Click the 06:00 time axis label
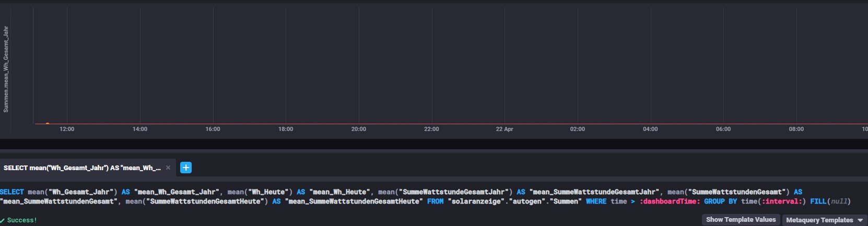The height and width of the screenshot is (226, 868). [x=723, y=129]
